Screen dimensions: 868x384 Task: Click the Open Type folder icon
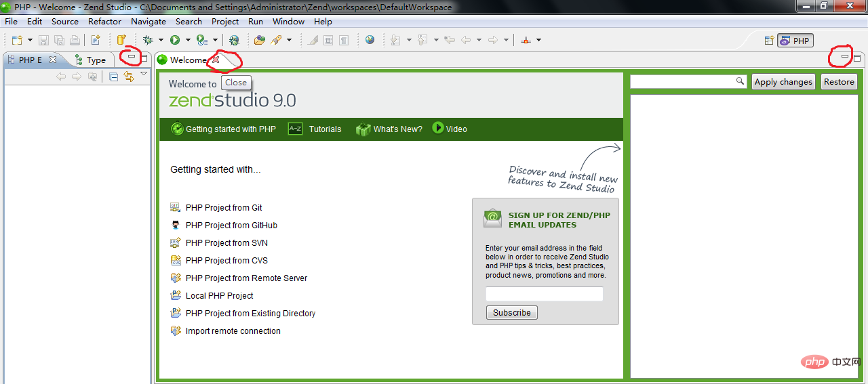(259, 41)
